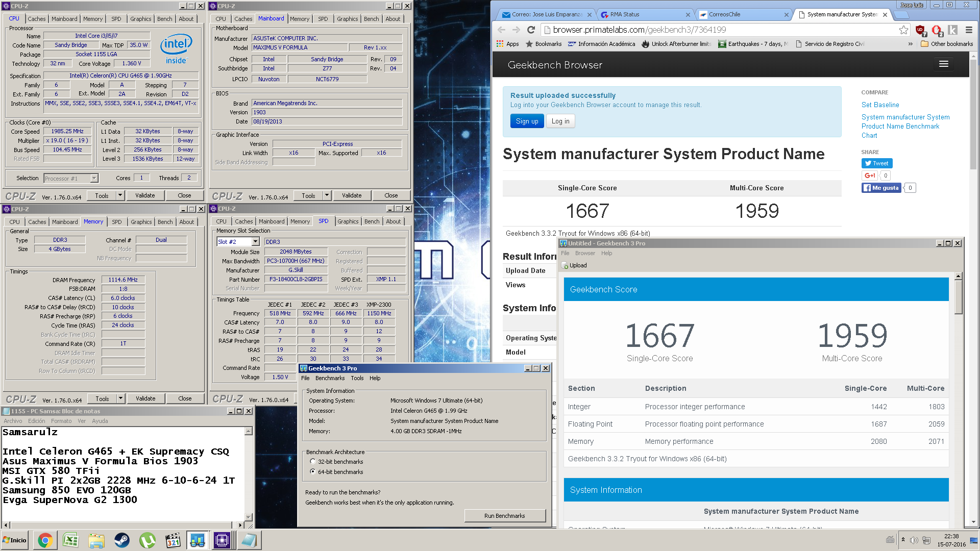Image resolution: width=980 pixels, height=551 pixels.
Task: Select 64-bit benchmarks option
Action: point(313,472)
